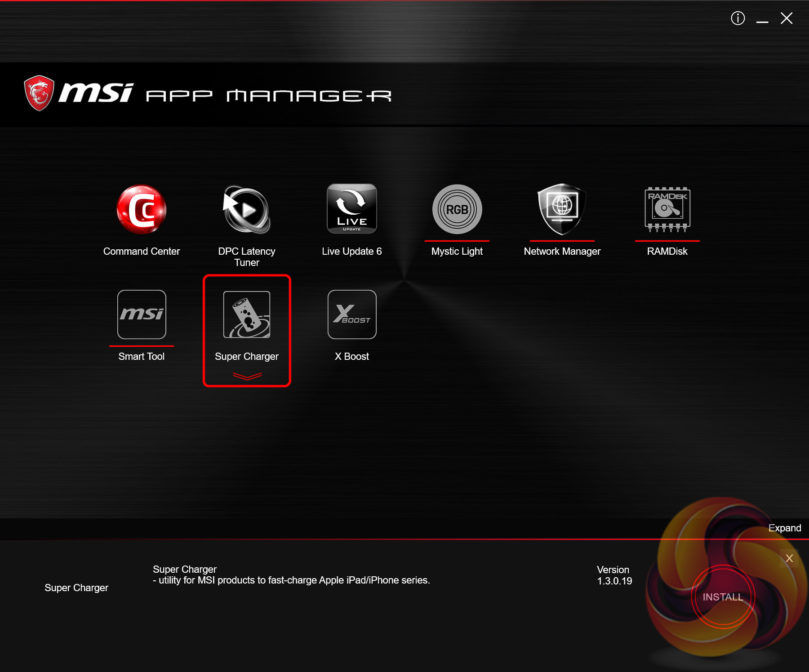The height and width of the screenshot is (672, 809).
Task: Click the Live Update 6 icon
Action: tap(352, 209)
